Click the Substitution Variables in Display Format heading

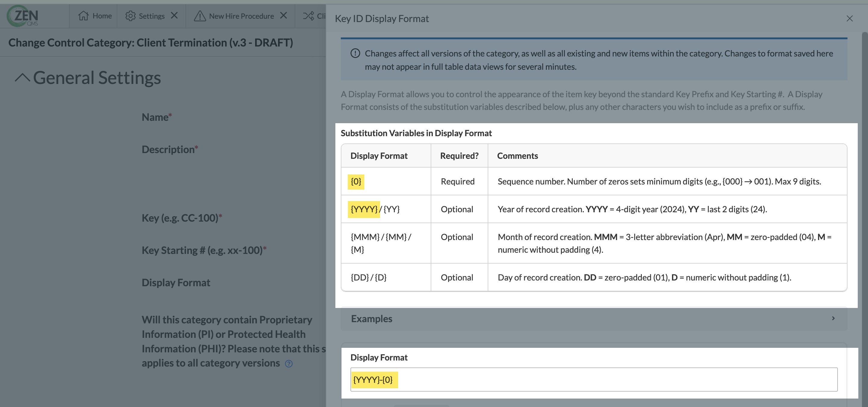click(416, 133)
